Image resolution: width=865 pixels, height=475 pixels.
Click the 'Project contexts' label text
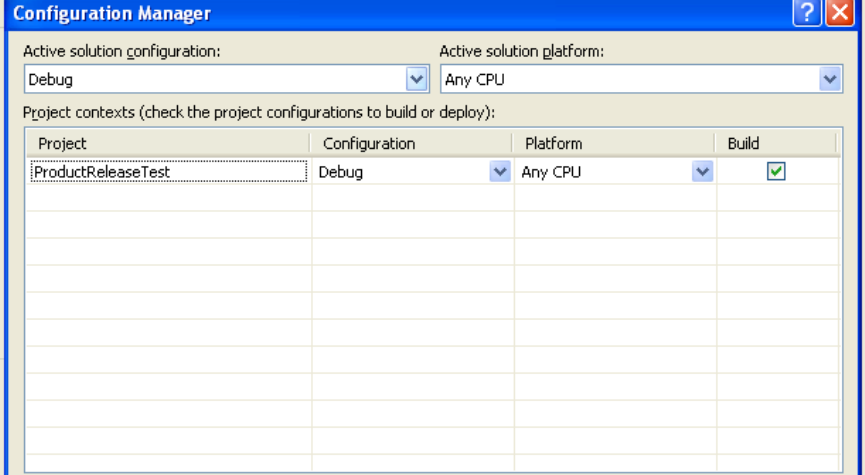click(x=258, y=112)
